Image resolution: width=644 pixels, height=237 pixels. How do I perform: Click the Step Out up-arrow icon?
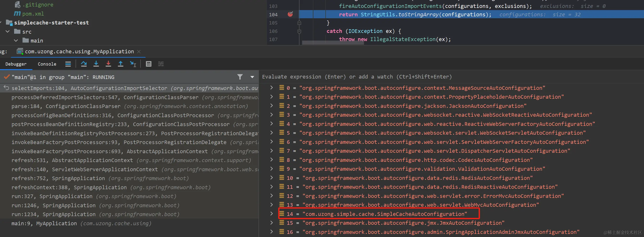pos(121,64)
